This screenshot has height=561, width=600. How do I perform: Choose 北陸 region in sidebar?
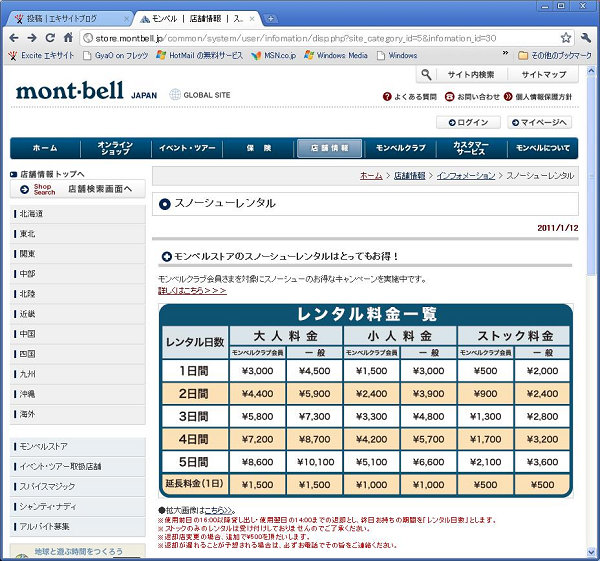point(78,294)
